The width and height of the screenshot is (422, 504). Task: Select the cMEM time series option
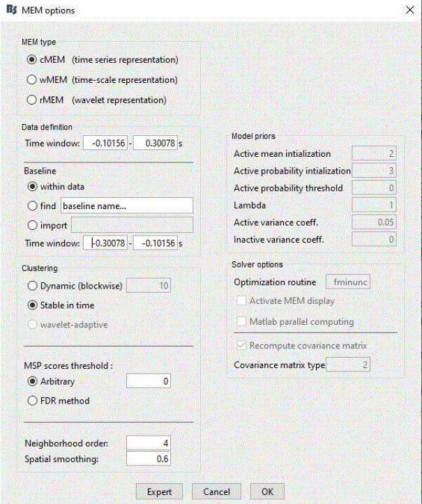click(x=32, y=60)
